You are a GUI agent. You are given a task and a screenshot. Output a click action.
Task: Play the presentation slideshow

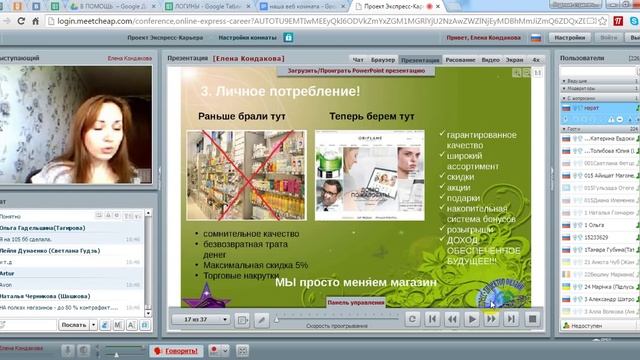click(472, 319)
